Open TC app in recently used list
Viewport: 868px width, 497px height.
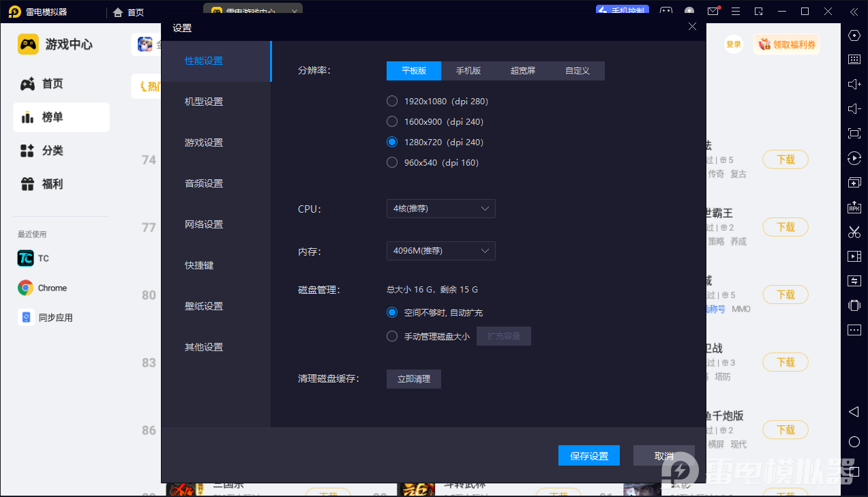coord(33,258)
